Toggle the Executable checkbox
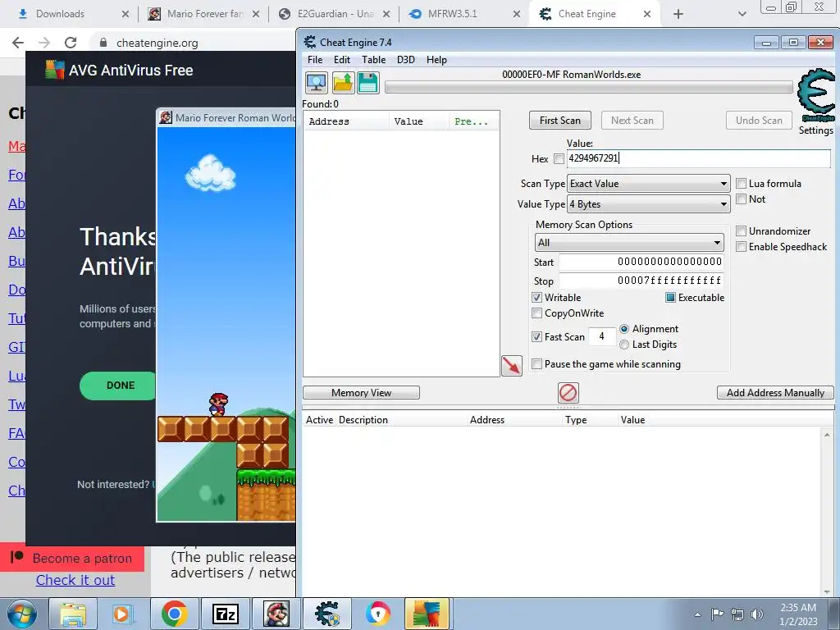This screenshot has height=630, width=840. point(670,297)
